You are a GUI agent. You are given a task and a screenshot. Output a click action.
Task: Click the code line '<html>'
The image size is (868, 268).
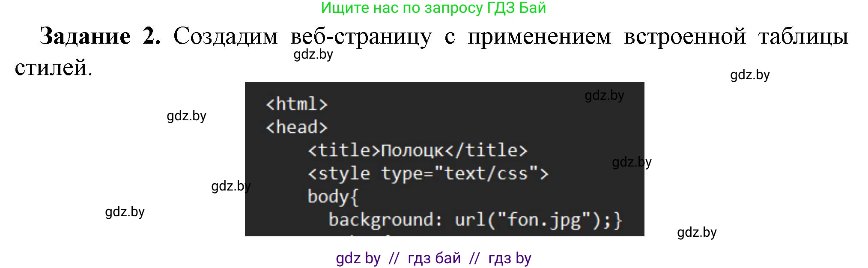297,104
